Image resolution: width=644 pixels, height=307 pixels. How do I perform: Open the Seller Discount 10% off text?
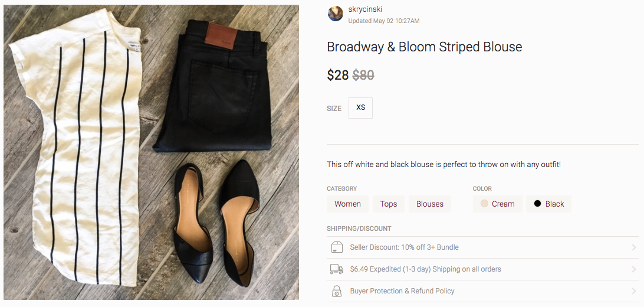pyautogui.click(x=404, y=247)
